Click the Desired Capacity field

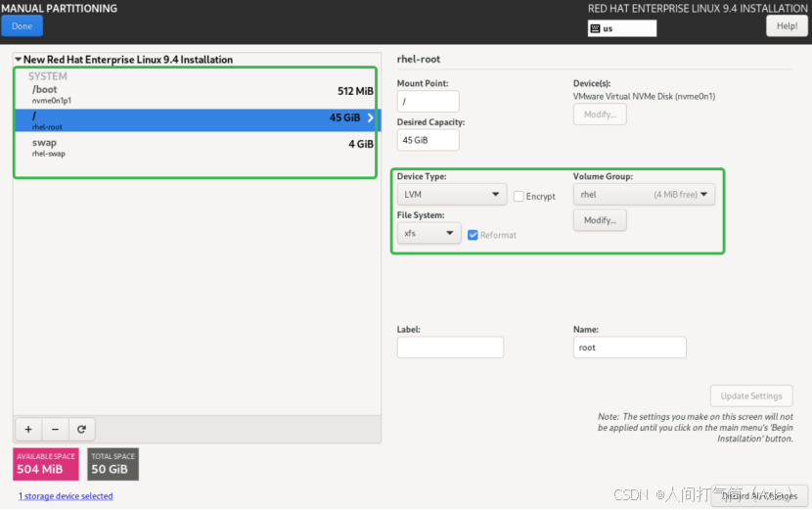[x=428, y=141]
